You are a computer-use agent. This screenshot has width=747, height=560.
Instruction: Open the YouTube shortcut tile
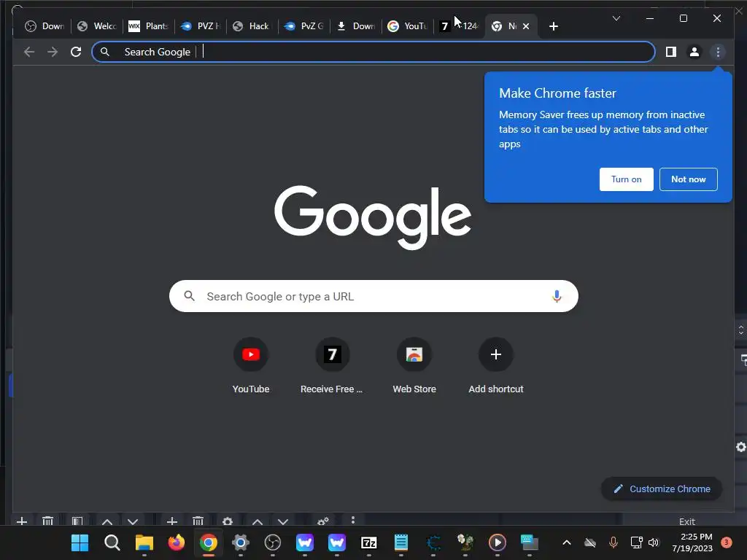[x=251, y=365]
